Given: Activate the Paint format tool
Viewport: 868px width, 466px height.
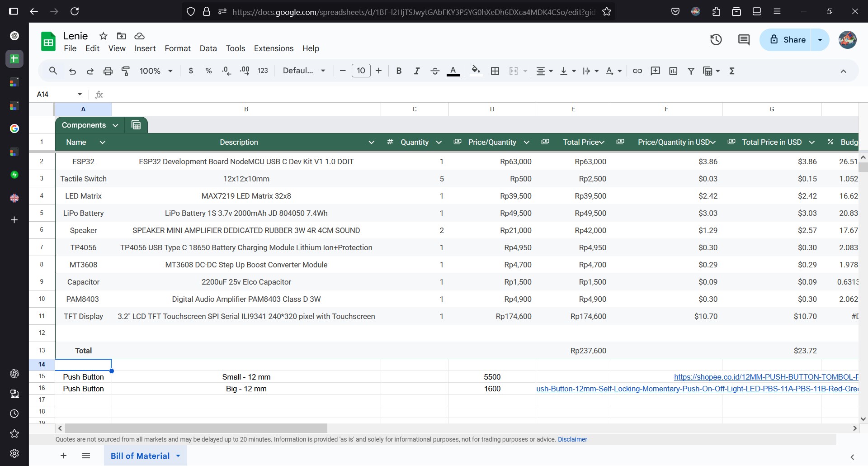Looking at the screenshot, I should click(x=126, y=71).
